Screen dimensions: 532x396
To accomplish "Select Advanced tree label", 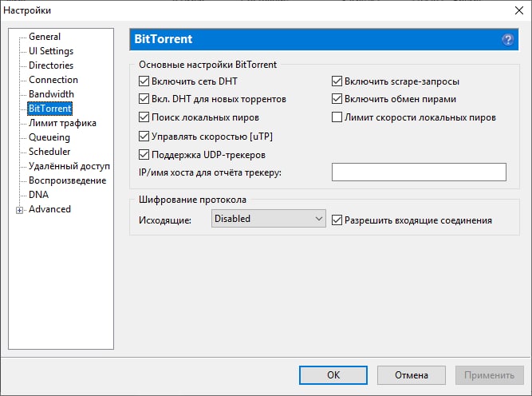I will [x=50, y=209].
